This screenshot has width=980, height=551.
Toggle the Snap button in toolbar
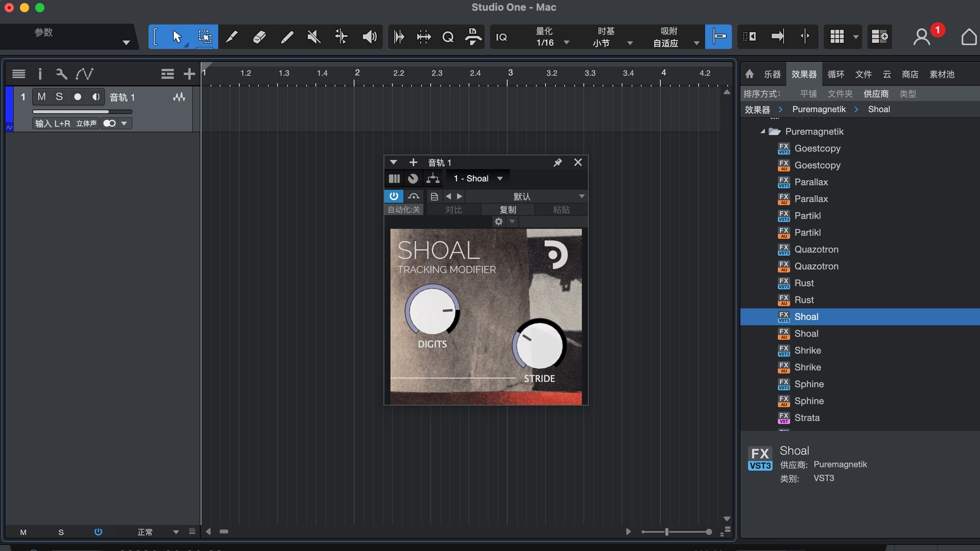click(x=719, y=37)
